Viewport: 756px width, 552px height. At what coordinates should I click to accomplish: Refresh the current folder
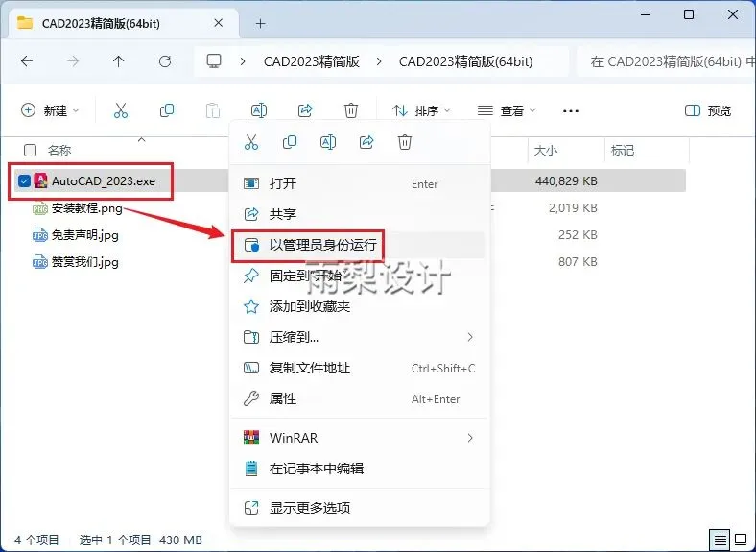coord(165,61)
